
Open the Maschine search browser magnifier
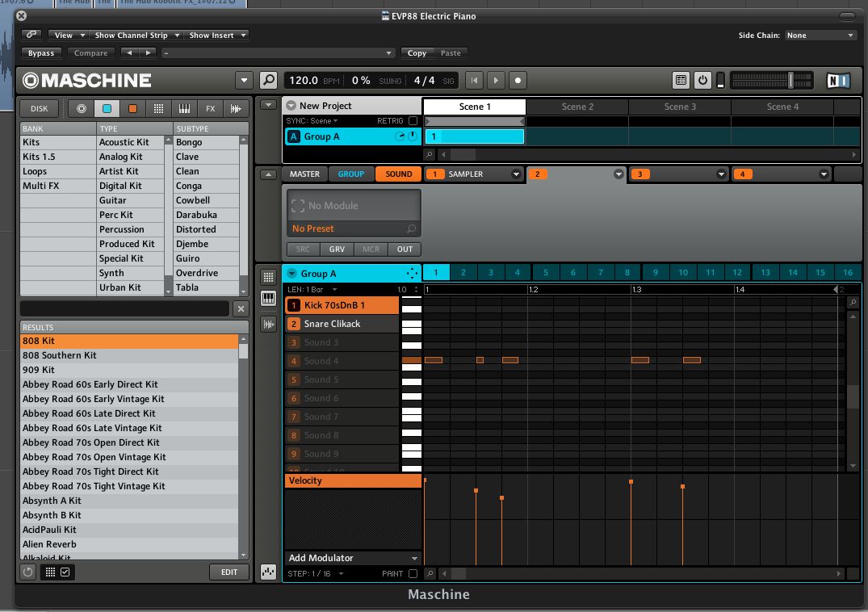[269, 80]
